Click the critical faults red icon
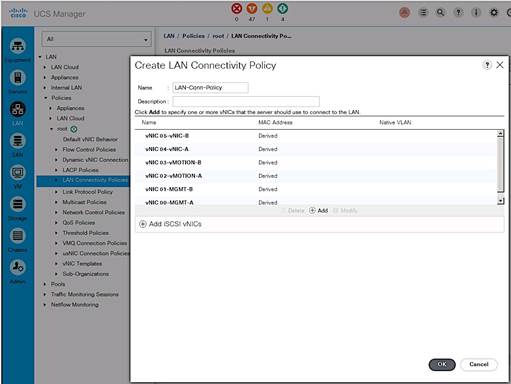 coord(237,8)
